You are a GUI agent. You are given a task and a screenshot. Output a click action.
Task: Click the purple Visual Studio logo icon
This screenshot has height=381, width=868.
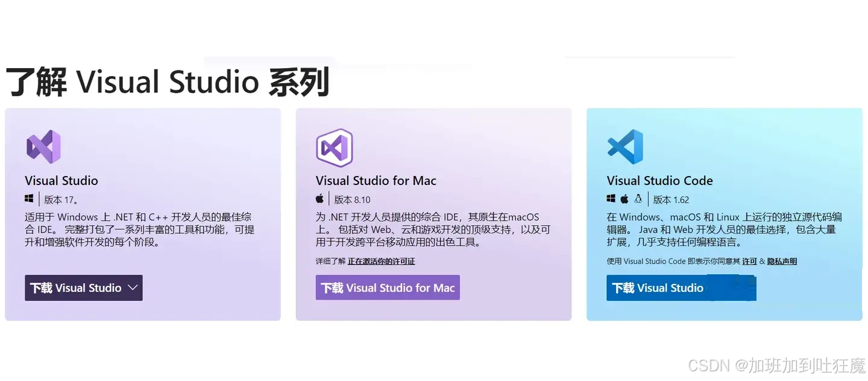(43, 146)
